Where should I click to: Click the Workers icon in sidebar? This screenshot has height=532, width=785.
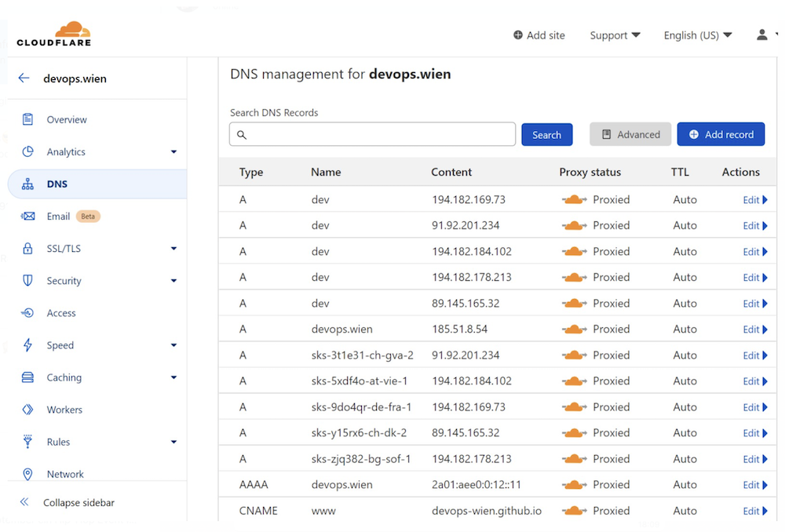pyautogui.click(x=27, y=410)
